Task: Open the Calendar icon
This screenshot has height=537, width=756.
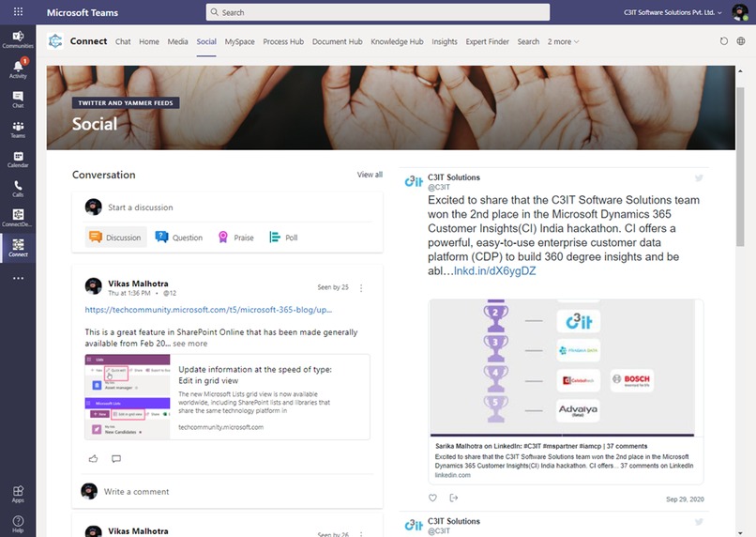Action: (18, 159)
